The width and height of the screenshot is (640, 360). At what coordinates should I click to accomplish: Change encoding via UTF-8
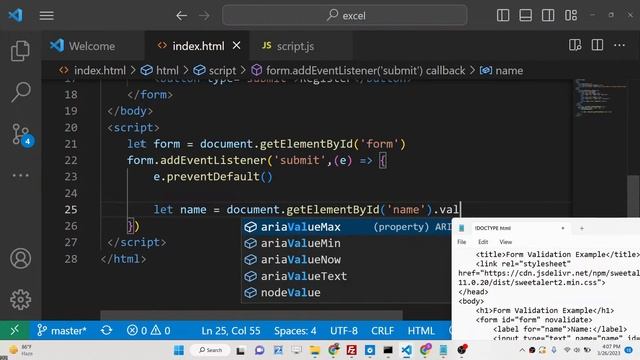coord(344,330)
